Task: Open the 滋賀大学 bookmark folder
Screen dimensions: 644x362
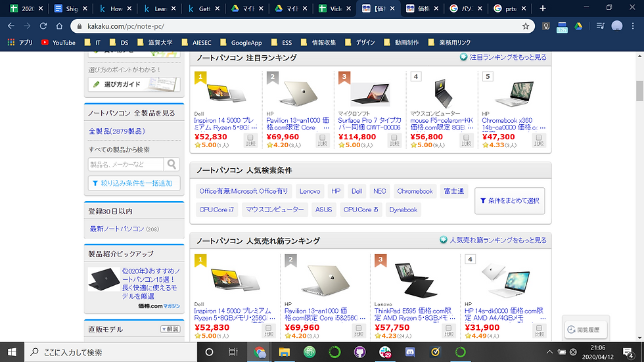Action: [155, 42]
